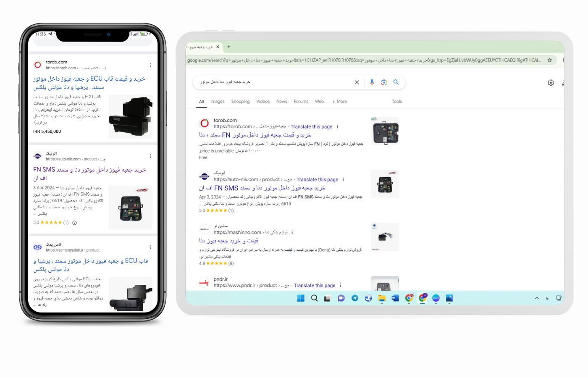Switch to the Images tab
The height and width of the screenshot is (378, 588).
click(x=217, y=101)
